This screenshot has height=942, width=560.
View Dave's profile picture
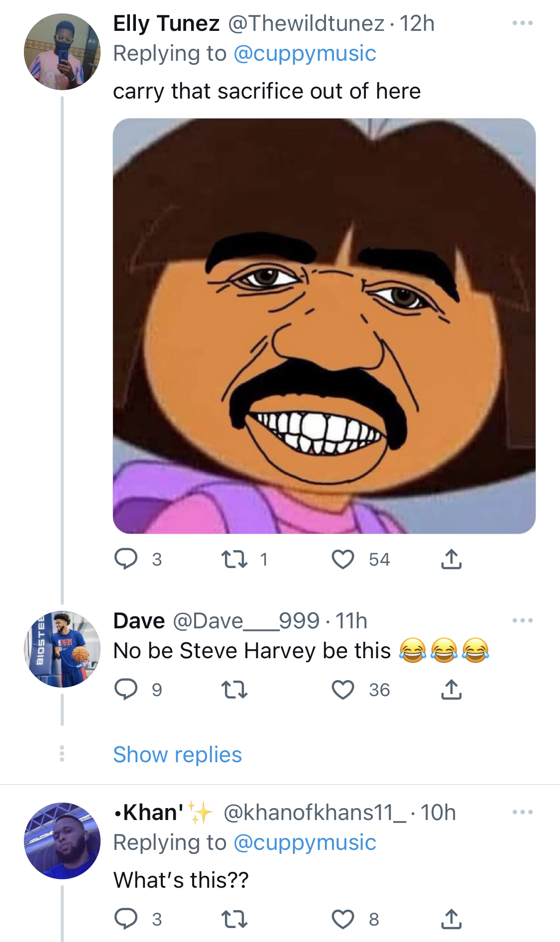[x=62, y=649]
